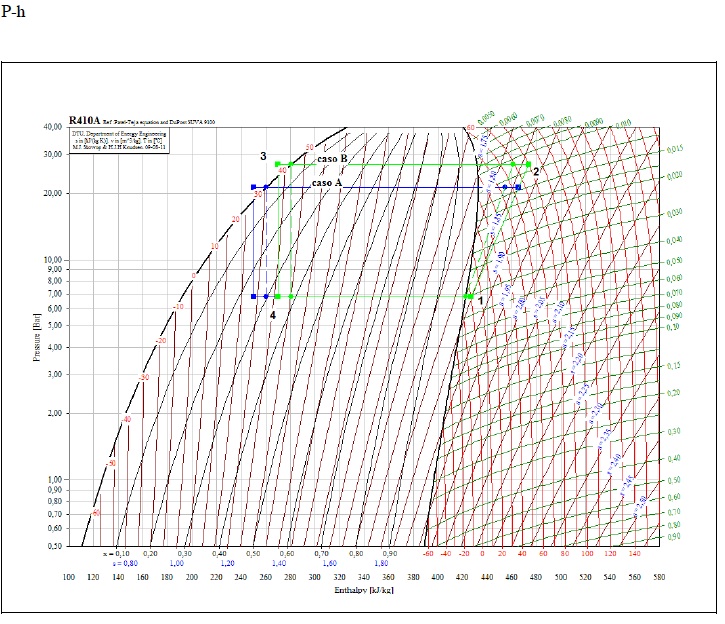Click enthalpy axis tick '100'
This screenshot has width=725, height=624.
click(68, 577)
